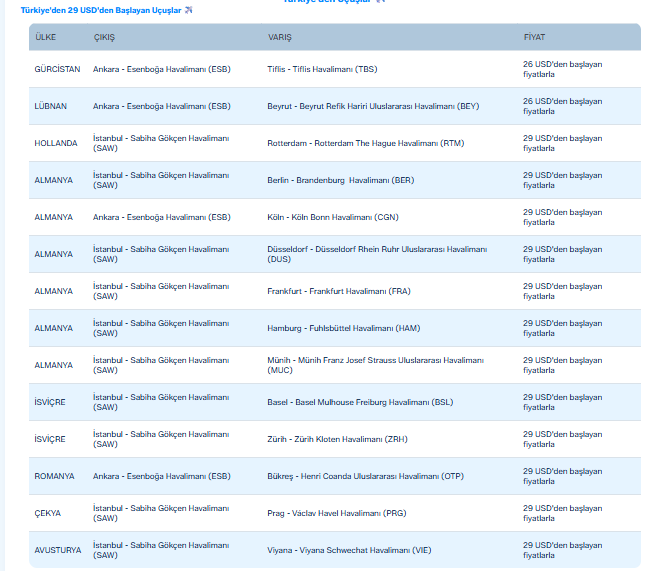Click İSVİÇRE cell in the Zürih row

click(x=50, y=439)
